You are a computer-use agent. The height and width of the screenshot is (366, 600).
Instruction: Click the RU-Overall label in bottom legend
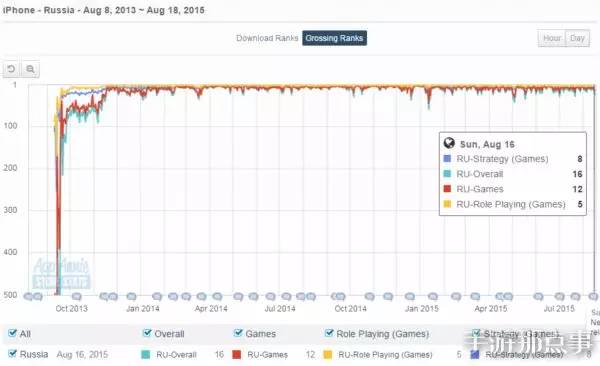pyautogui.click(x=176, y=355)
